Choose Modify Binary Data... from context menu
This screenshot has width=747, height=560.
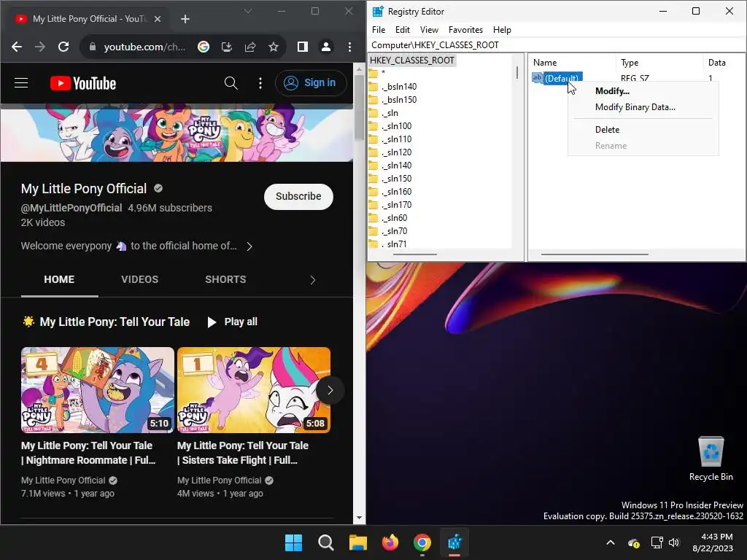click(643, 107)
